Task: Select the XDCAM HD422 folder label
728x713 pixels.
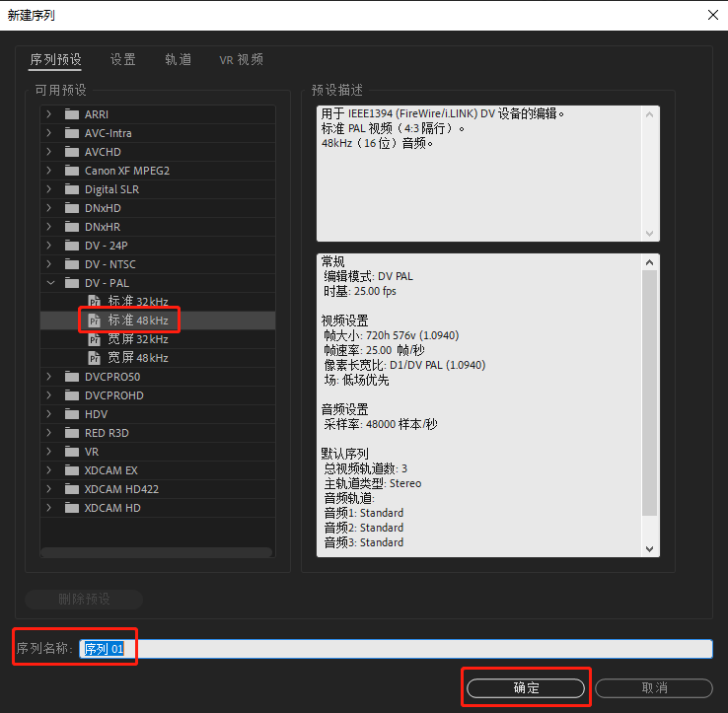Action: click(121, 489)
